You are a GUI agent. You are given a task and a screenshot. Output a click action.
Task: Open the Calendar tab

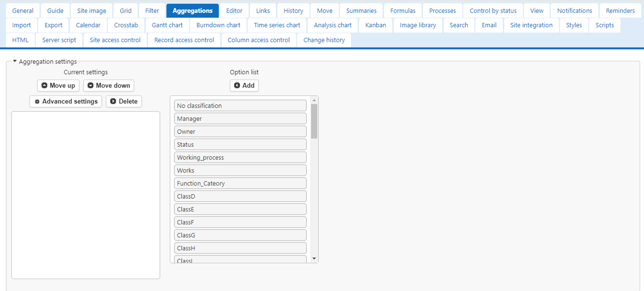(x=88, y=25)
